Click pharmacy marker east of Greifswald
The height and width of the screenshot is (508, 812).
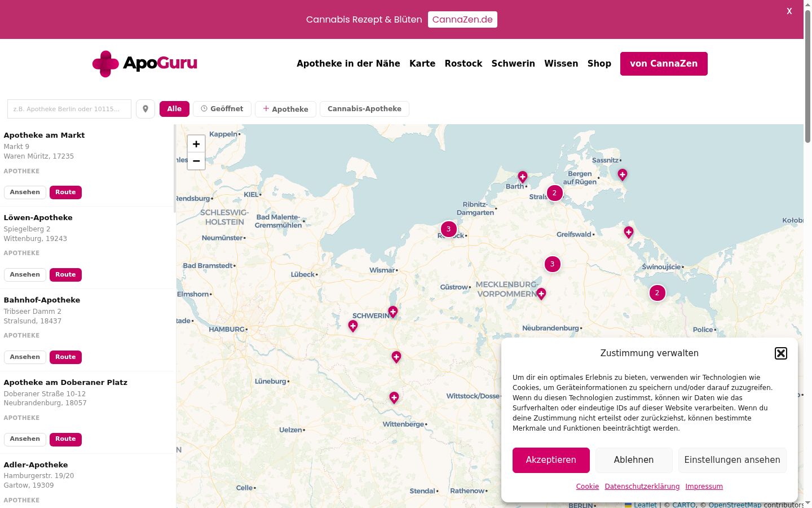coord(629,232)
